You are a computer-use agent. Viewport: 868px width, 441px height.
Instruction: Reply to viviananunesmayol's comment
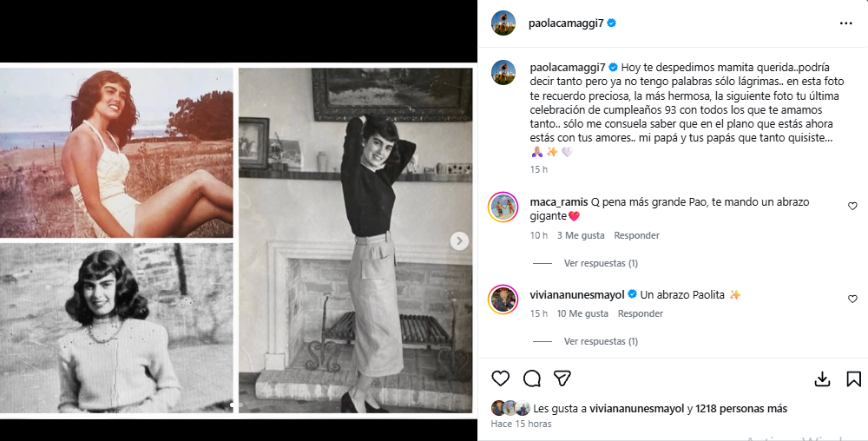(640, 313)
